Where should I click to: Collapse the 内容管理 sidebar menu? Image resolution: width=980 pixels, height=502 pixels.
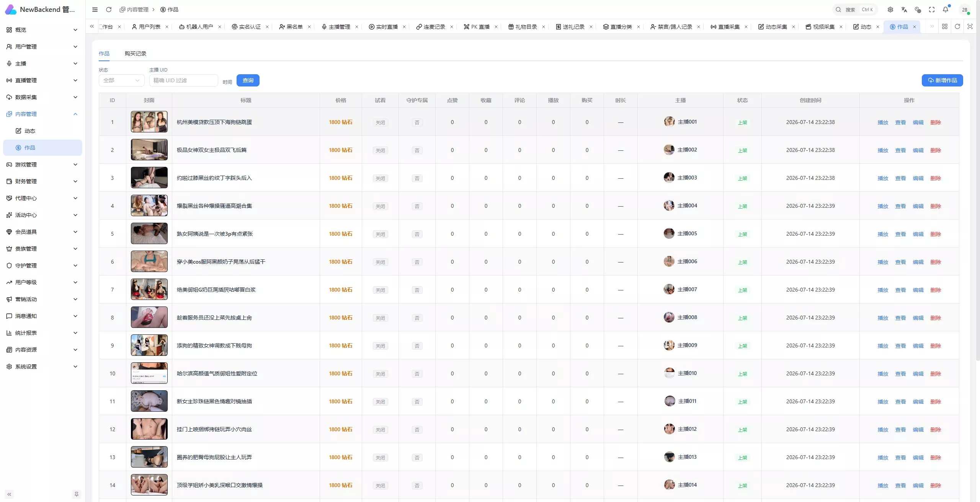[42, 114]
